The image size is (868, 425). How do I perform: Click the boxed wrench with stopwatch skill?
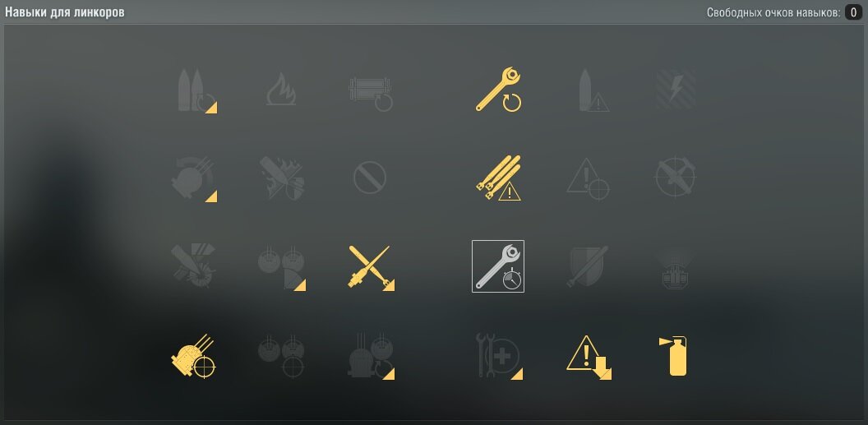coord(498,266)
